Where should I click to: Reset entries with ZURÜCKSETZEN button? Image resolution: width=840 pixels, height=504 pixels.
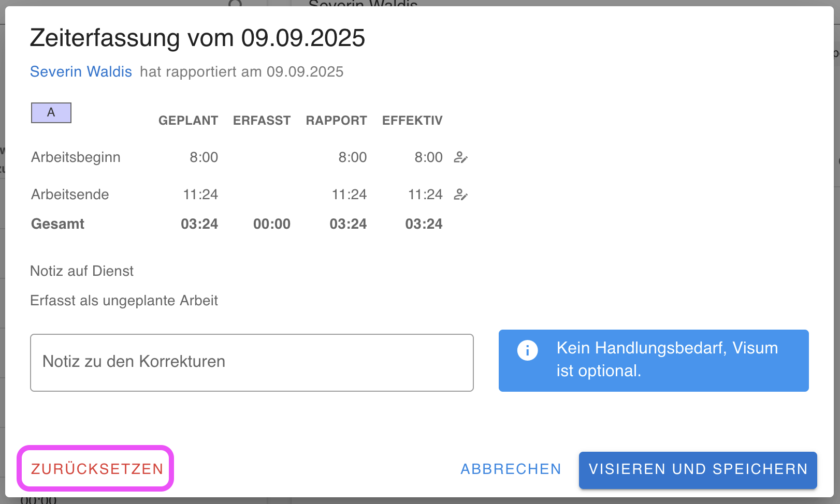pyautogui.click(x=97, y=469)
